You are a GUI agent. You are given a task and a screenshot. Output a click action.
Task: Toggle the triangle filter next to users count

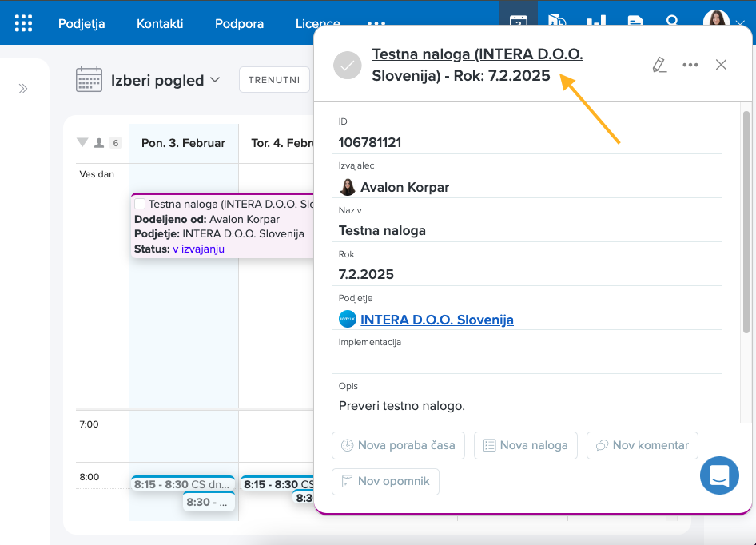pyautogui.click(x=82, y=143)
